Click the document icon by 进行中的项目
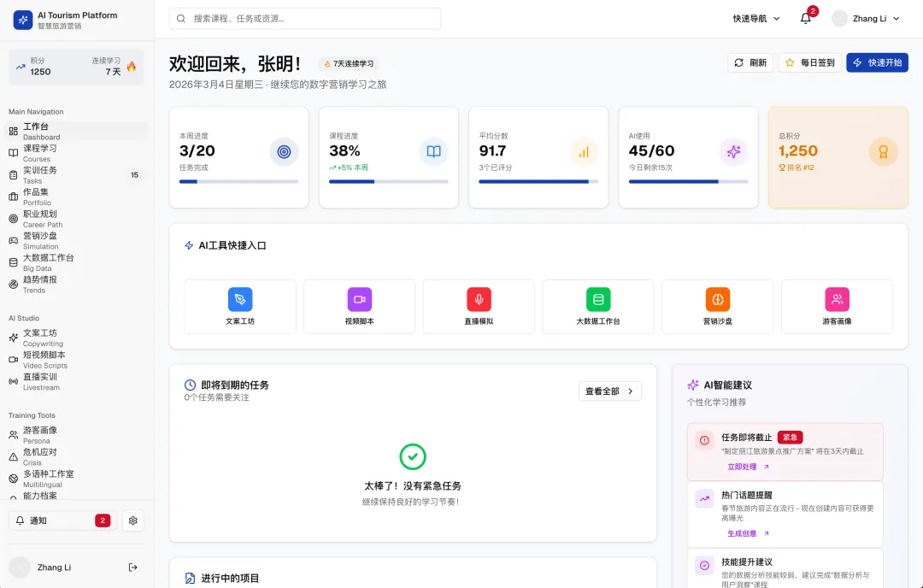Screen dimensions: 923x588 (x=190, y=579)
